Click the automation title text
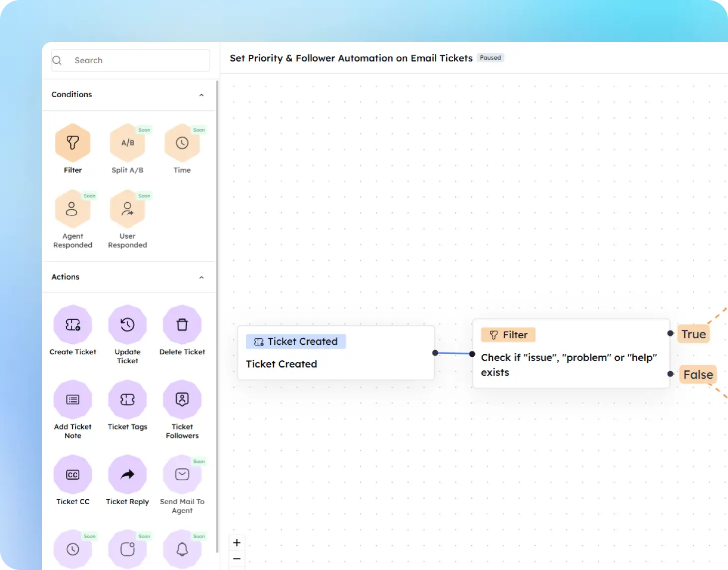728x570 pixels. click(x=351, y=58)
